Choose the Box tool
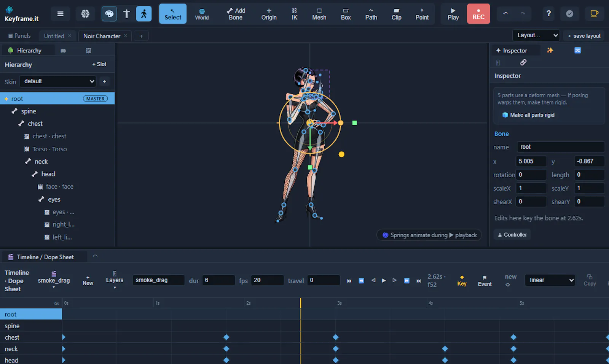Screen dimensions: 609x364 [x=346, y=14]
